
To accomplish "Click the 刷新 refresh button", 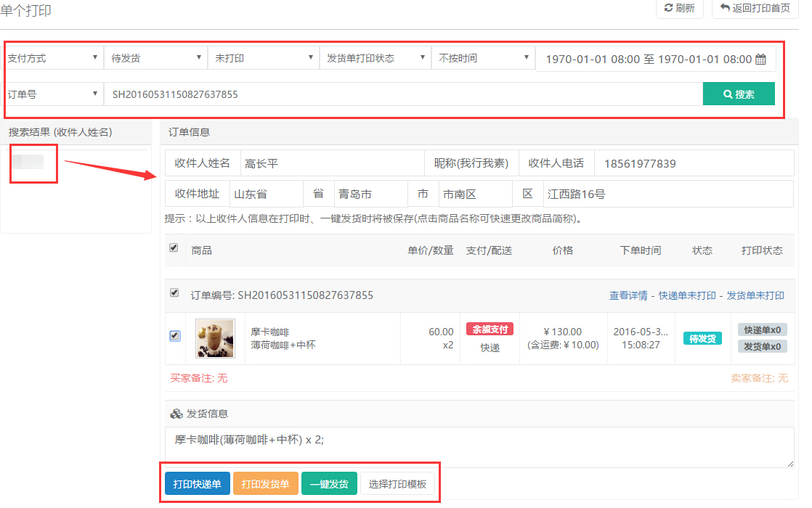I will 679,9.
